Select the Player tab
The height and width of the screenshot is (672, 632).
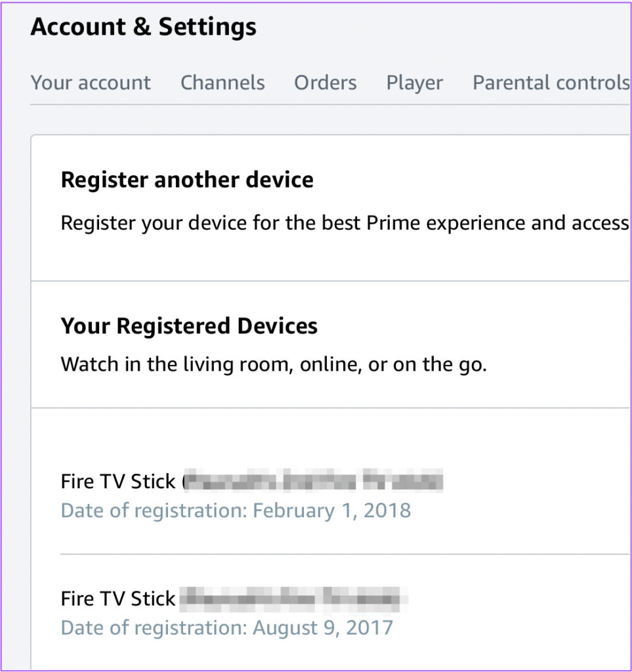click(414, 83)
